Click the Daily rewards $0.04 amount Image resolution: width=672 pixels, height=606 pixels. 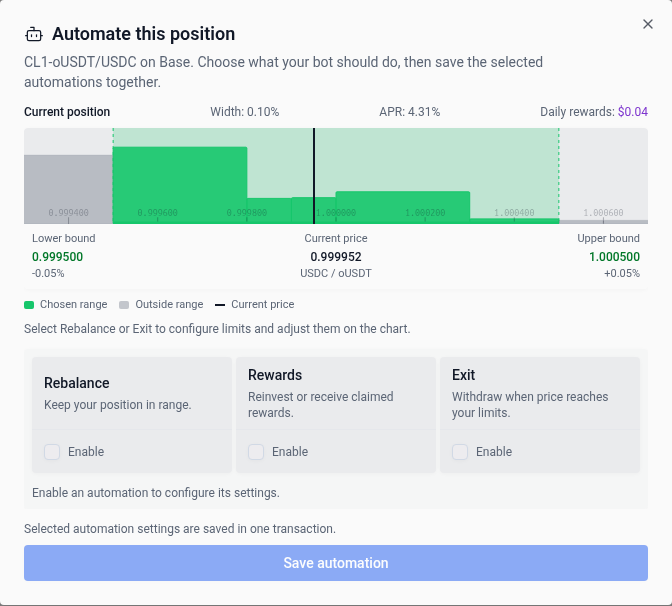[x=633, y=112]
